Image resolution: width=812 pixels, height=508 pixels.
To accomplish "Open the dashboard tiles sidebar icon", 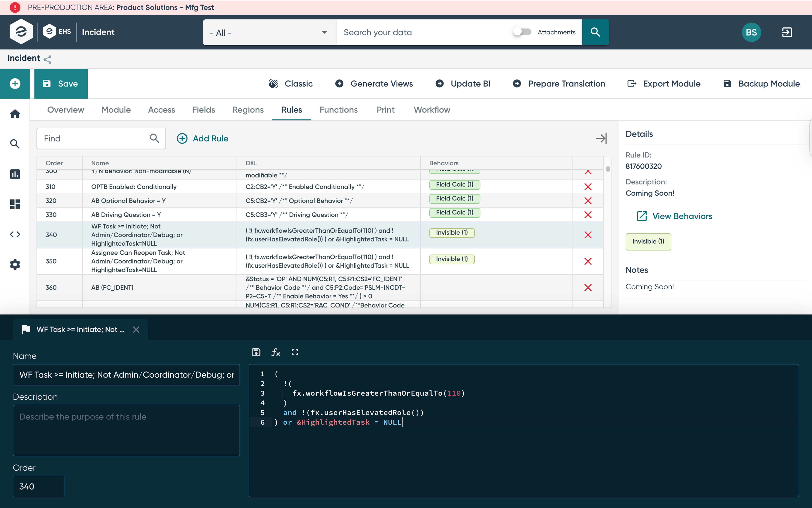I will pyautogui.click(x=15, y=204).
